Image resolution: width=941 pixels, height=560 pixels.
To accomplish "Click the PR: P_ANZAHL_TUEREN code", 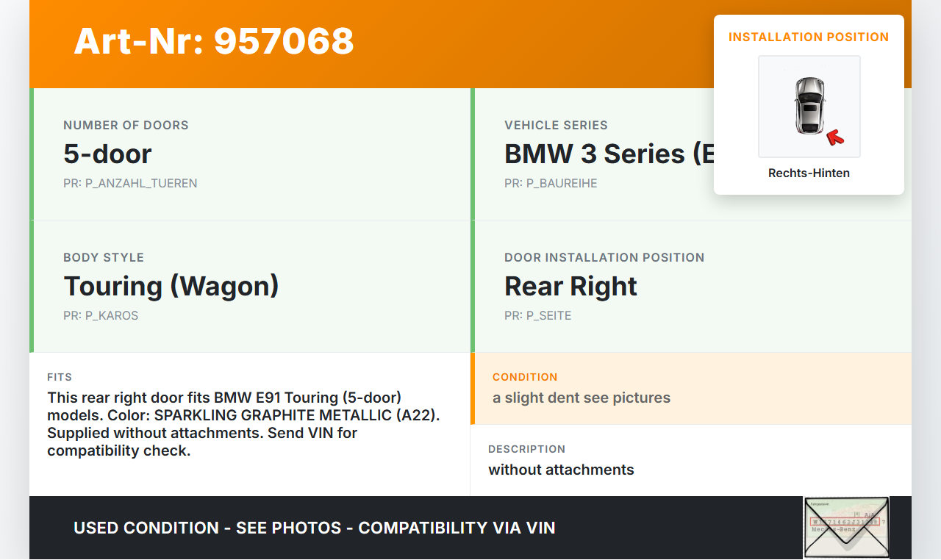I will 130,183.
